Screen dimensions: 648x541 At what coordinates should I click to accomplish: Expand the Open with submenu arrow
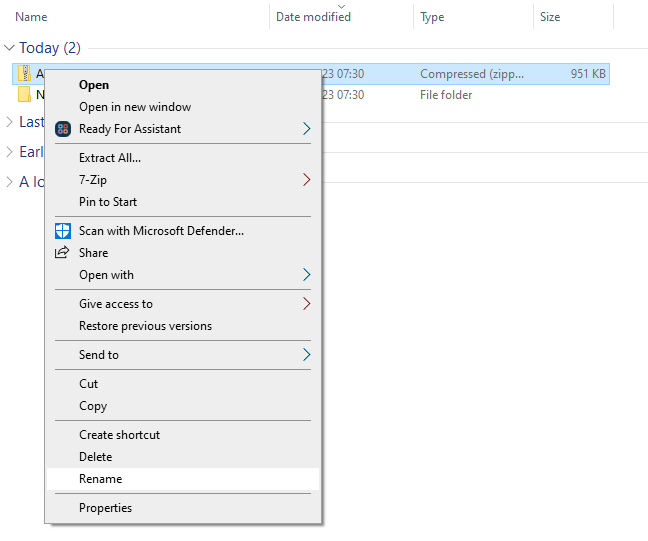tap(306, 275)
